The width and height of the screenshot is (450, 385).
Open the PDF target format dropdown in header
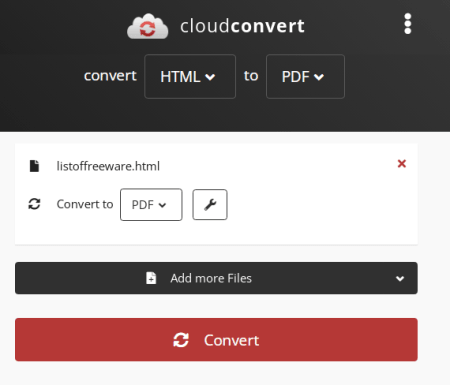[305, 77]
